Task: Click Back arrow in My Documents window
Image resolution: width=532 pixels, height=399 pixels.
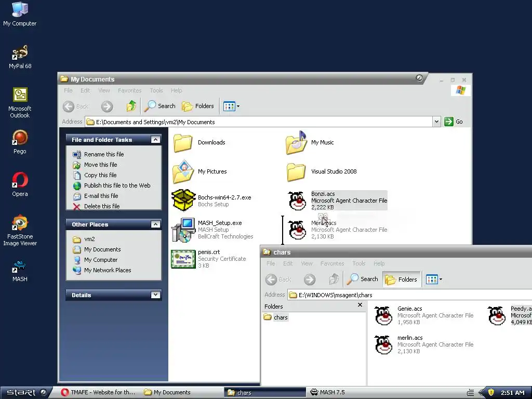Action: point(76,107)
